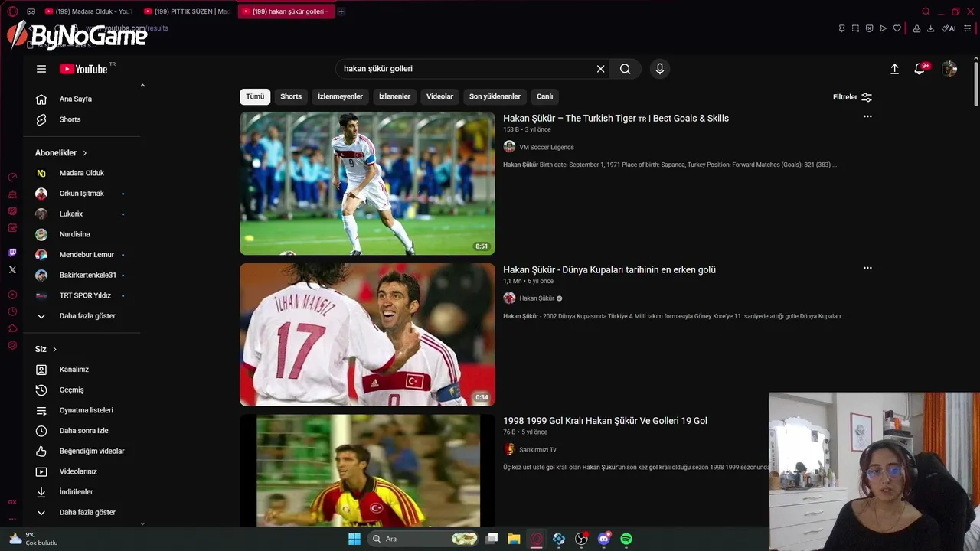
Task: Filter results by Videolar chip
Action: click(439, 96)
